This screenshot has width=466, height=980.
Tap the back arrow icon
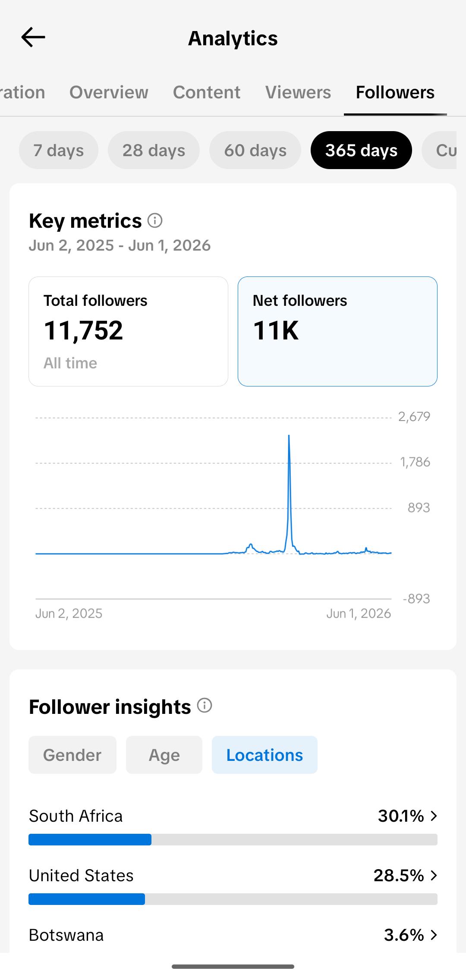point(33,38)
